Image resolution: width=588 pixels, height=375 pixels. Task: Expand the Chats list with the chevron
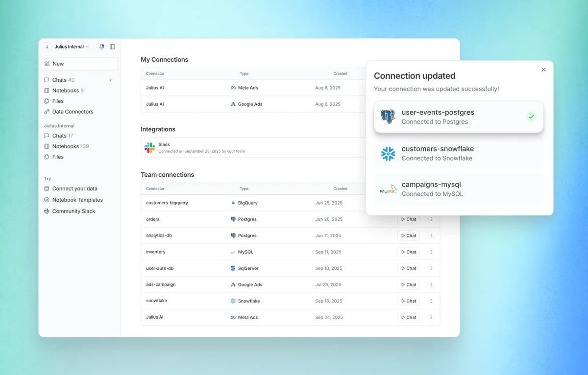110,80
